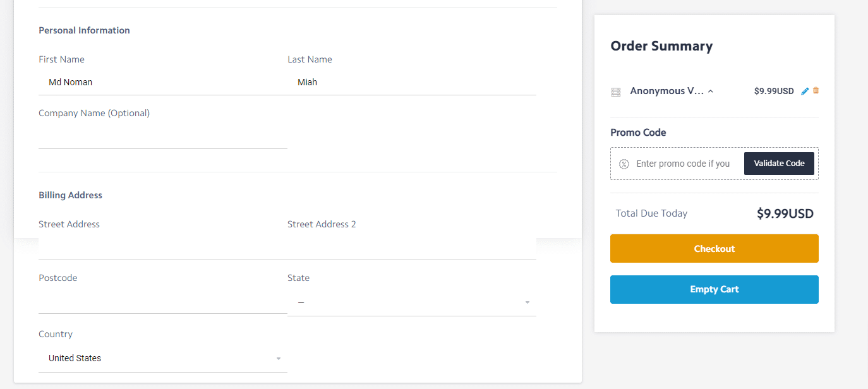Click the blue Empty Cart button
This screenshot has width=868, height=389.
[714, 289]
